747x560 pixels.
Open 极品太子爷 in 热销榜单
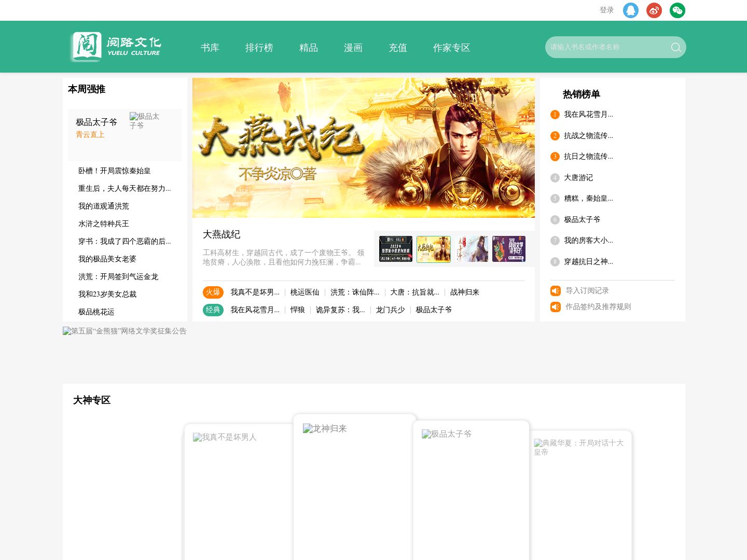pos(582,220)
